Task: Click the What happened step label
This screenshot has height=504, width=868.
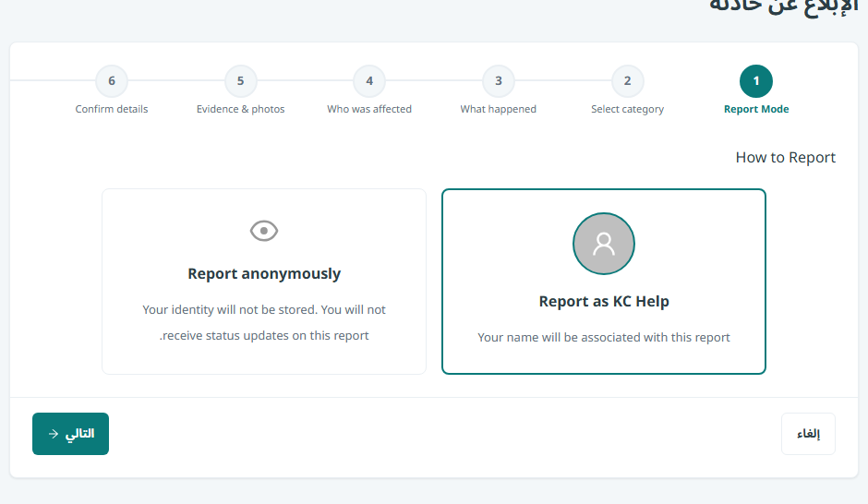Action: coord(499,110)
